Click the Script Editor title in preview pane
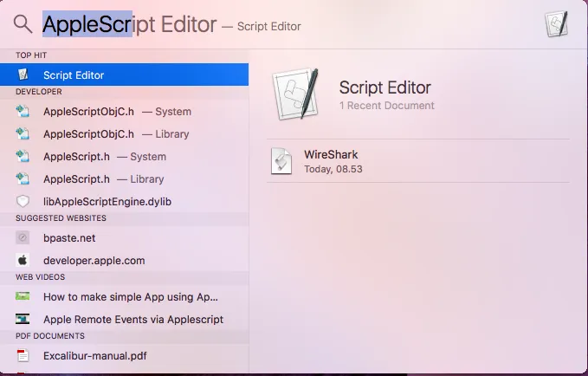This screenshot has height=376, width=588. pyautogui.click(x=385, y=88)
